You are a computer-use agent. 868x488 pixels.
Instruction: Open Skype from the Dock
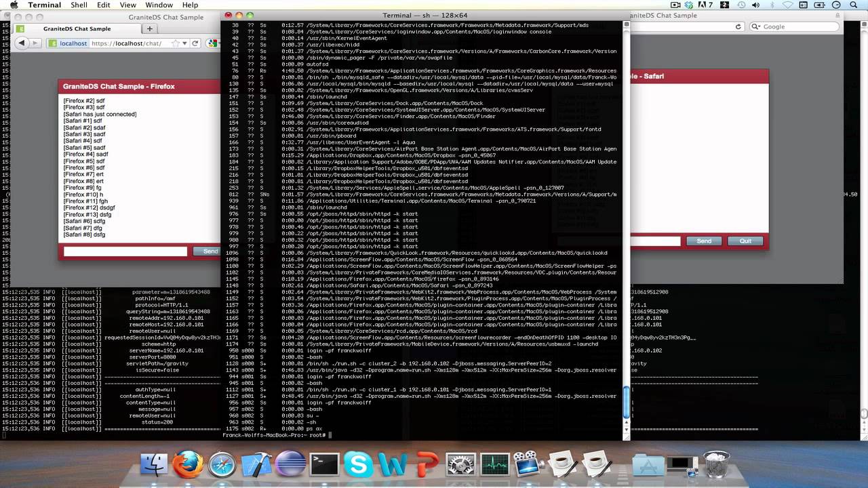[358, 465]
